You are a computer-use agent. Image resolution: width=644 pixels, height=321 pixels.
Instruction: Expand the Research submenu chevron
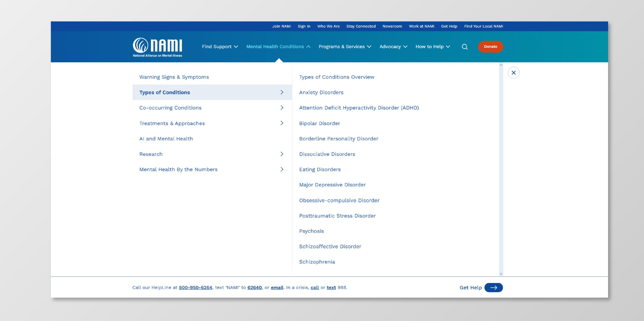pos(282,154)
